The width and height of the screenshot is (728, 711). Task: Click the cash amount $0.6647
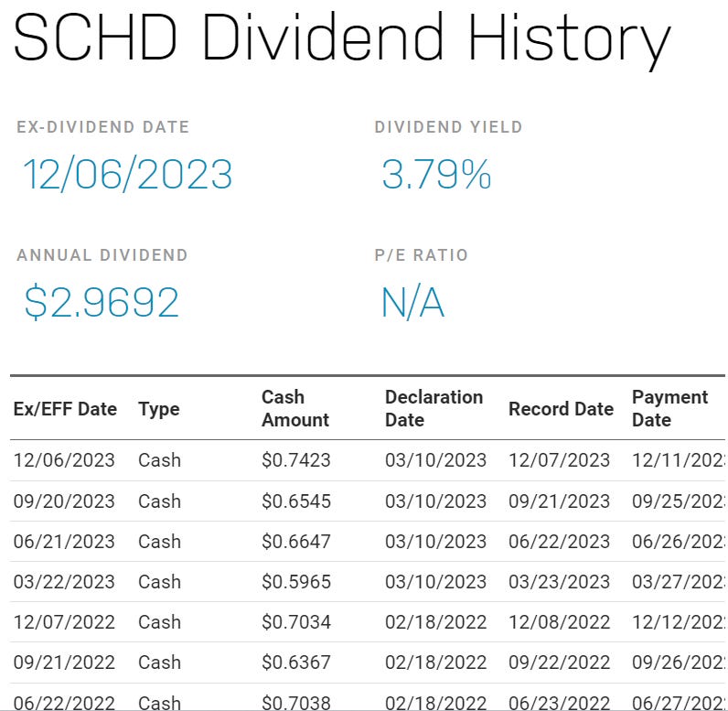pyautogui.click(x=296, y=542)
